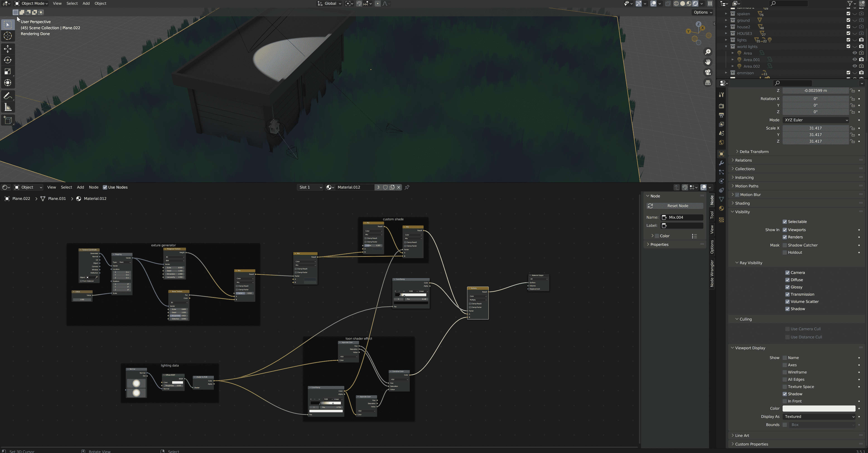This screenshot has height=453, width=868.
Task: Click the Plane.022 tree item in breadcrumb
Action: pos(21,198)
